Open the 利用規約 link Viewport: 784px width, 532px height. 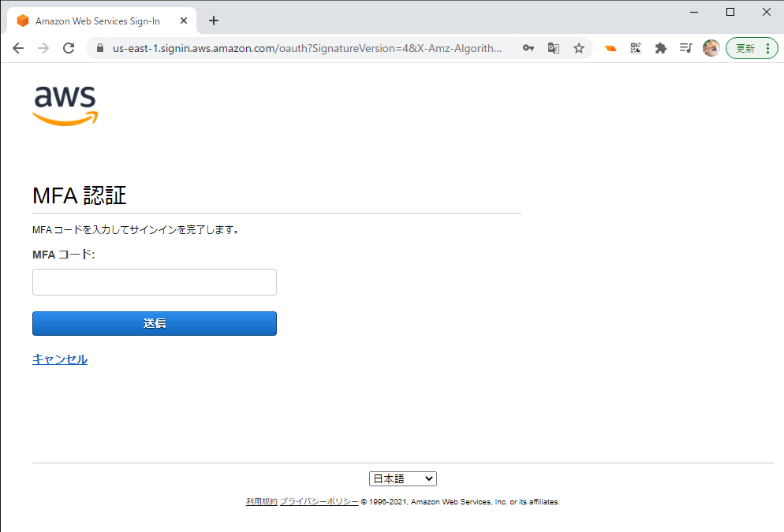(x=262, y=501)
